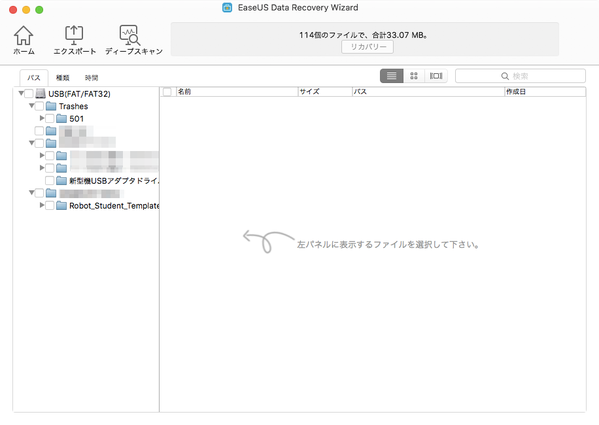Click the 114個のファイル summary text
Screen dimensions: 599x425
coord(363,35)
